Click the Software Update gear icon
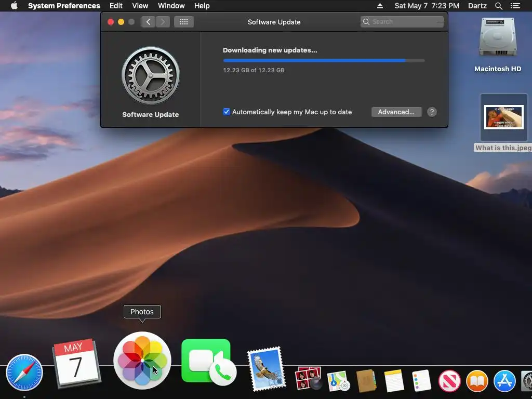 pyautogui.click(x=151, y=75)
